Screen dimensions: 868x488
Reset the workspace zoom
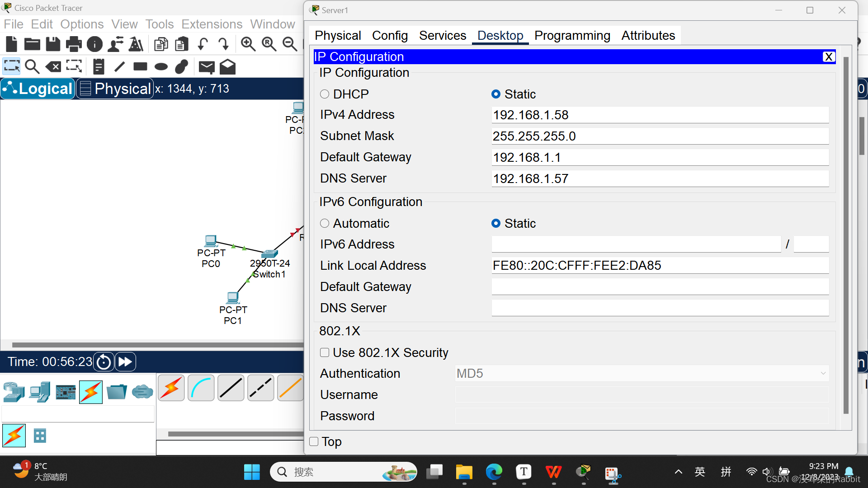pyautogui.click(x=269, y=44)
